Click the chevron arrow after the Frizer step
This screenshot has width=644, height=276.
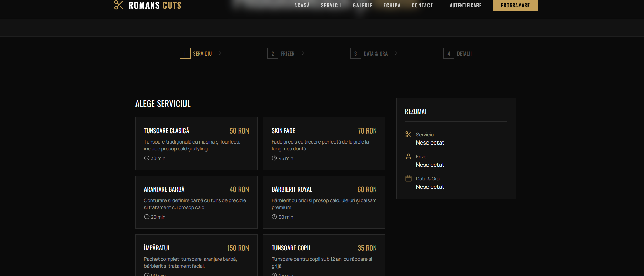coord(303,53)
